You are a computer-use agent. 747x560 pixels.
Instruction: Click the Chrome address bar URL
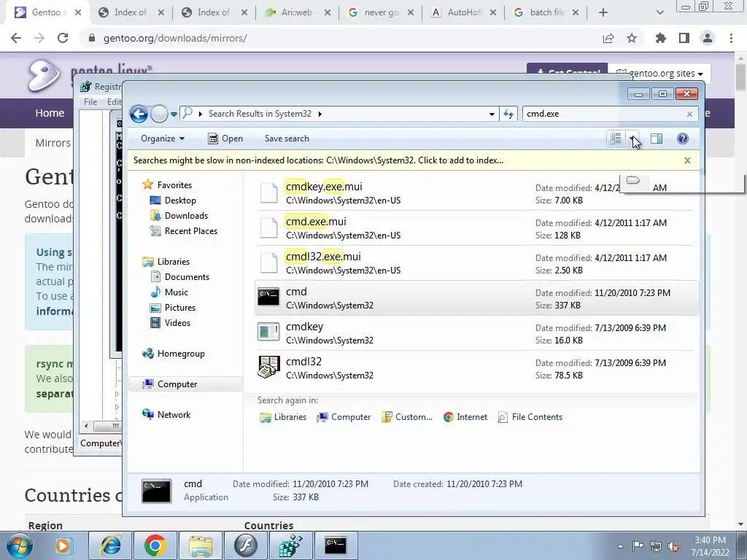pyautogui.click(x=175, y=38)
